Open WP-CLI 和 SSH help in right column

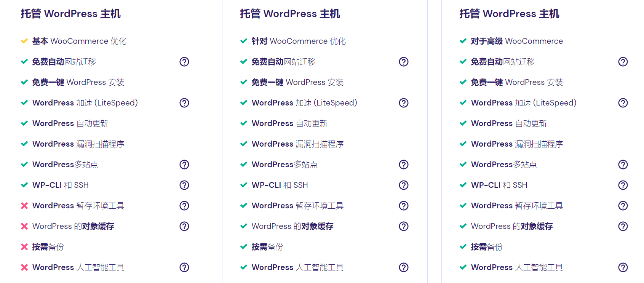click(x=623, y=185)
